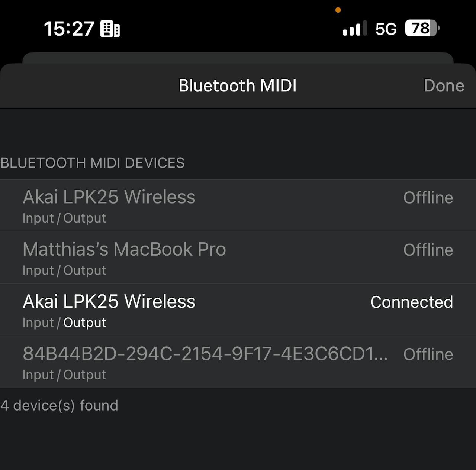This screenshot has width=476, height=470.
Task: Tap the '4 device(s) found' footer text
Action: 59,405
